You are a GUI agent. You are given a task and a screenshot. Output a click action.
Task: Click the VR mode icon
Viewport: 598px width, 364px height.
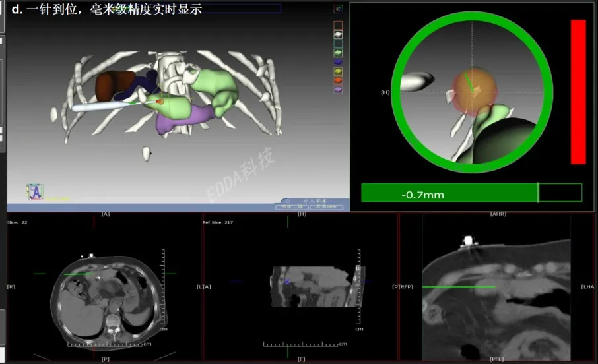pyautogui.click(x=338, y=9)
